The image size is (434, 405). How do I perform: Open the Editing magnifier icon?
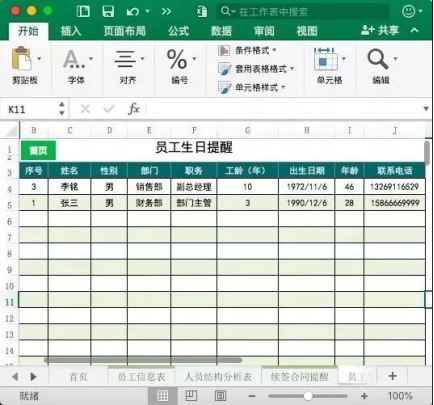point(378,59)
